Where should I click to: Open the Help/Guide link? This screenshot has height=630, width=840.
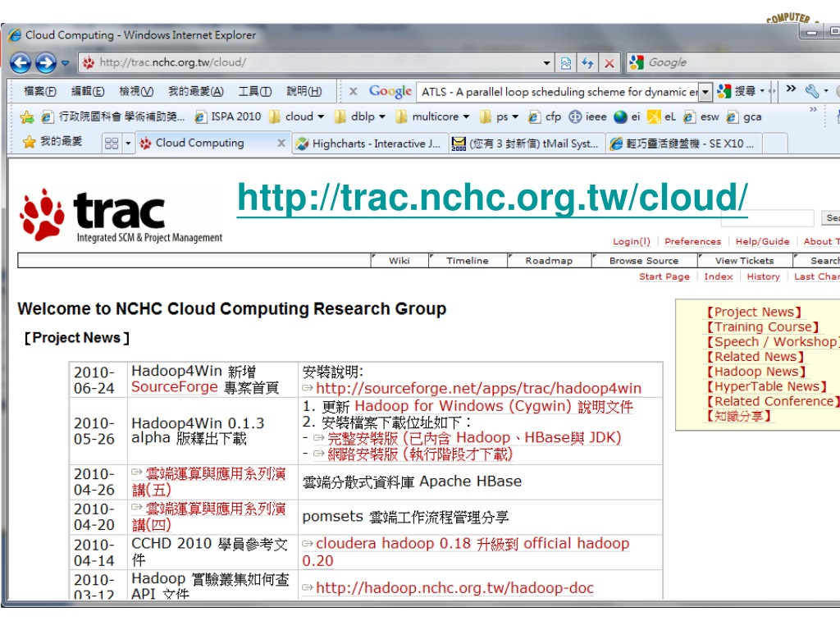pos(762,242)
